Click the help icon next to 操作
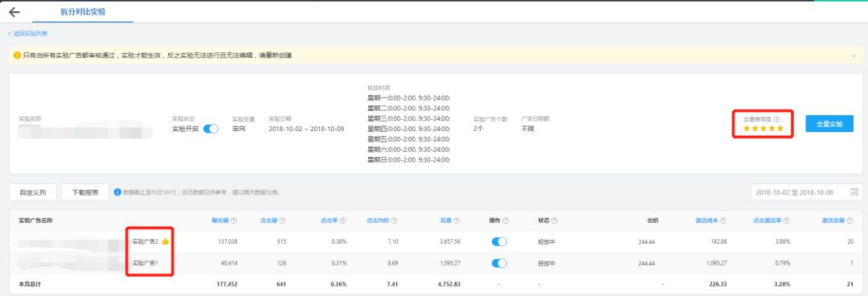The image size is (868, 296). pyautogui.click(x=506, y=220)
